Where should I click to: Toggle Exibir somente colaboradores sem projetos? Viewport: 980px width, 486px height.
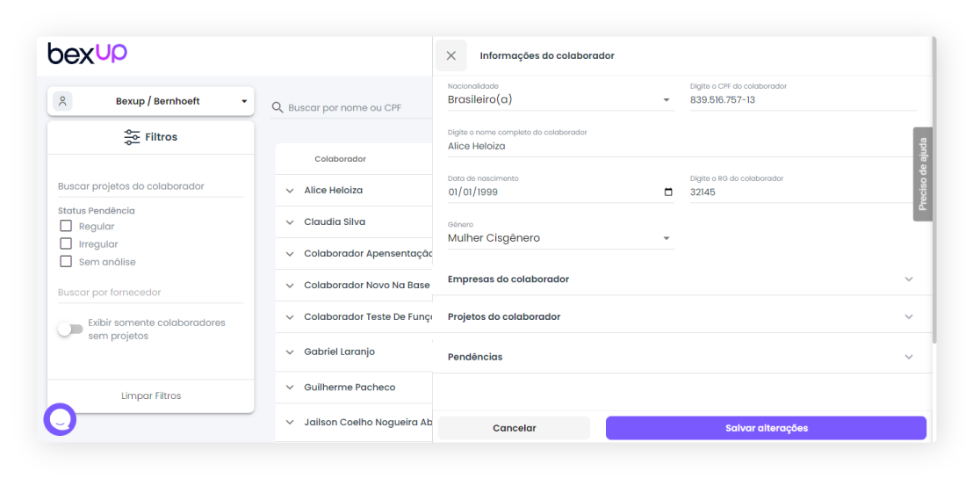pyautogui.click(x=69, y=330)
